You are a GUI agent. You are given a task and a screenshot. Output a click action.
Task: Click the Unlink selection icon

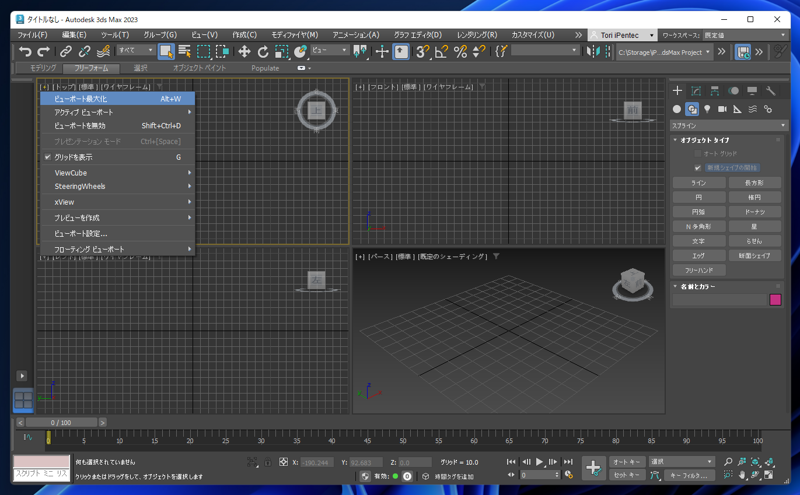(x=84, y=52)
